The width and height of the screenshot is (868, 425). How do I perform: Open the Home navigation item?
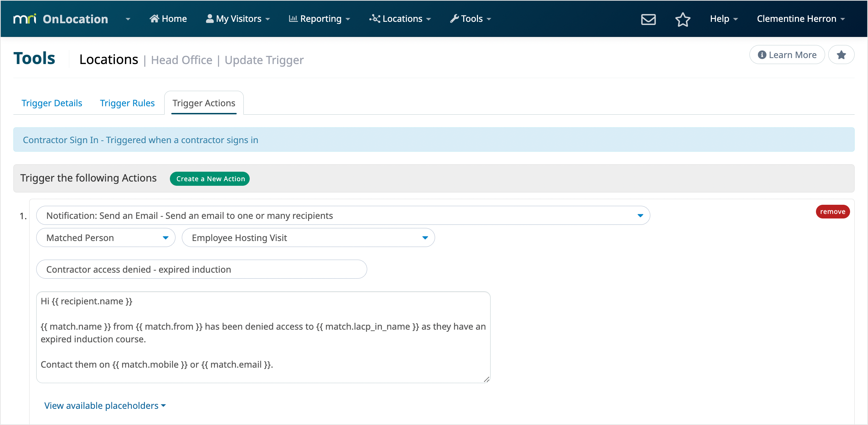(168, 19)
